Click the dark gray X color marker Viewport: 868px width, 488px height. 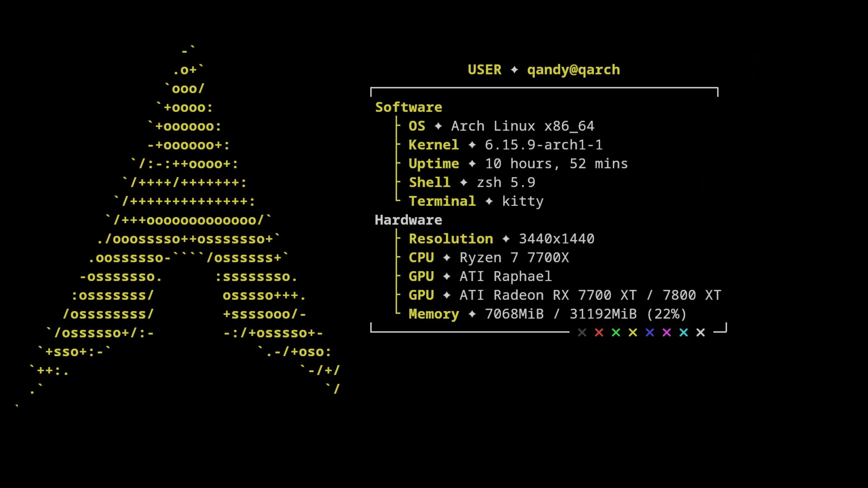[582, 333]
